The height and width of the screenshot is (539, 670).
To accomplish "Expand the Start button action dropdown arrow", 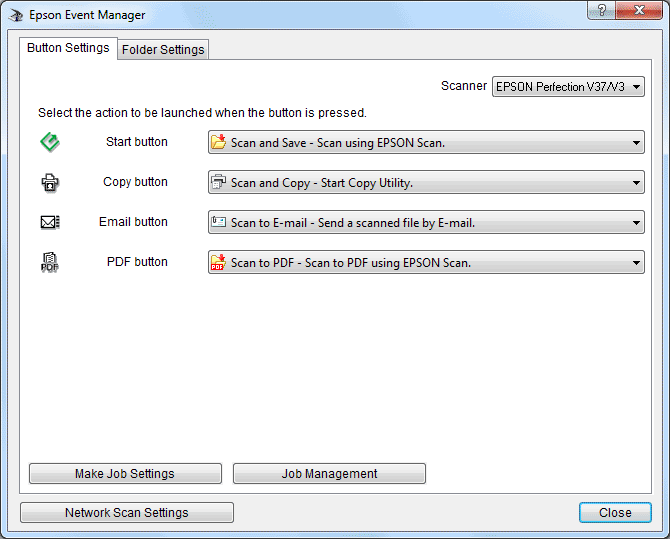I will [x=636, y=143].
